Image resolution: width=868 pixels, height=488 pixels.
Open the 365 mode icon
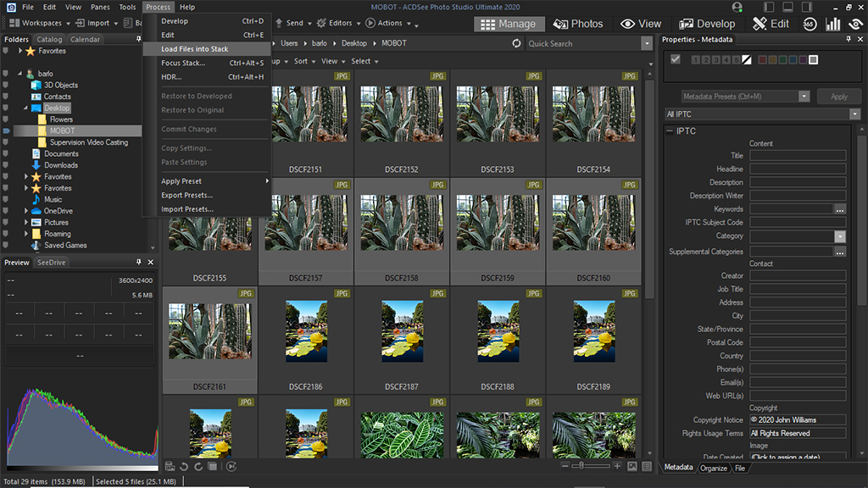coord(810,24)
